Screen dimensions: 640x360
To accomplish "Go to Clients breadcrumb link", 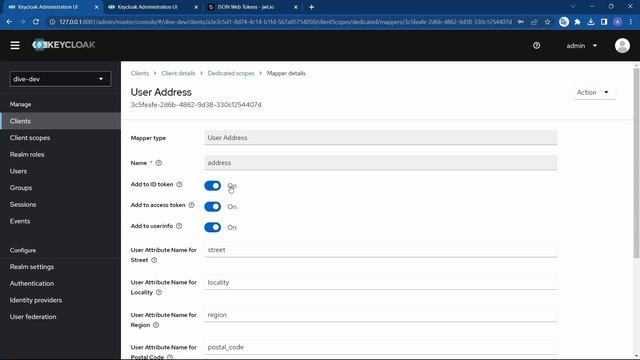I will pos(140,73).
